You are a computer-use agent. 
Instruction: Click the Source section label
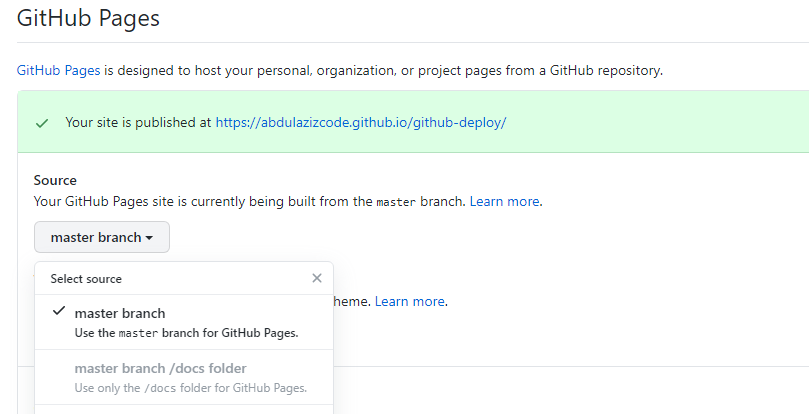coord(55,180)
